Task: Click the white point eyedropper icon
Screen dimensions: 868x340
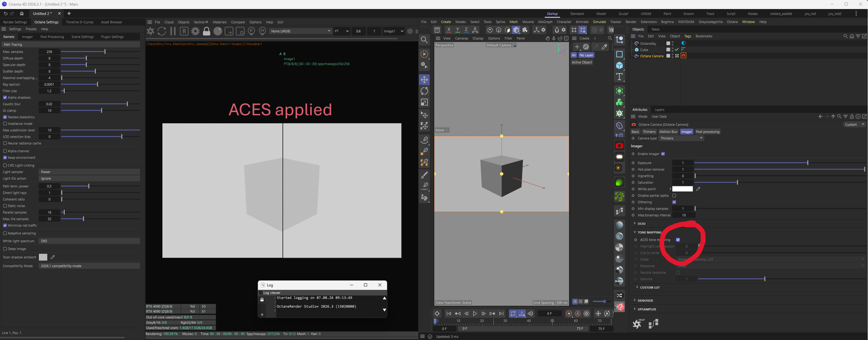Action: point(698,189)
